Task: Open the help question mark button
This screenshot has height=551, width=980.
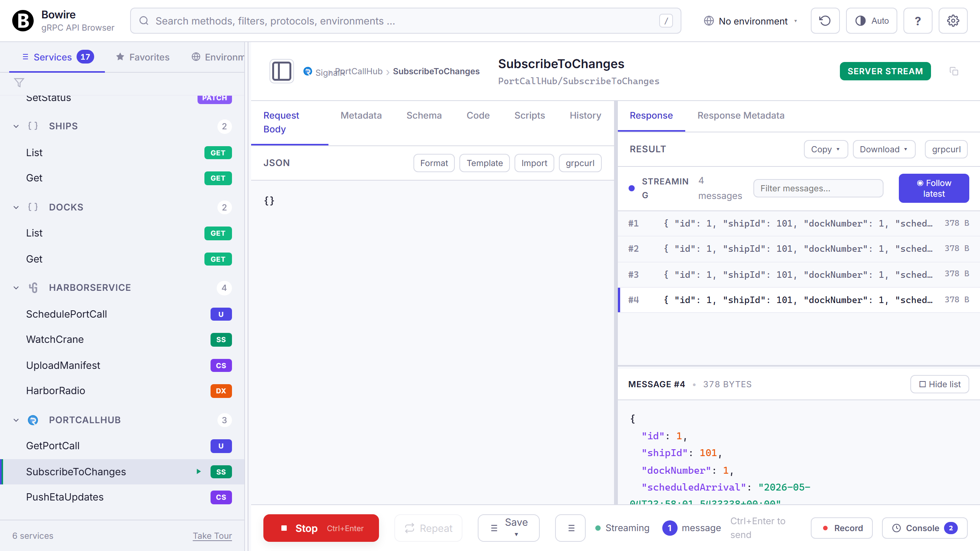Action: pos(918,21)
